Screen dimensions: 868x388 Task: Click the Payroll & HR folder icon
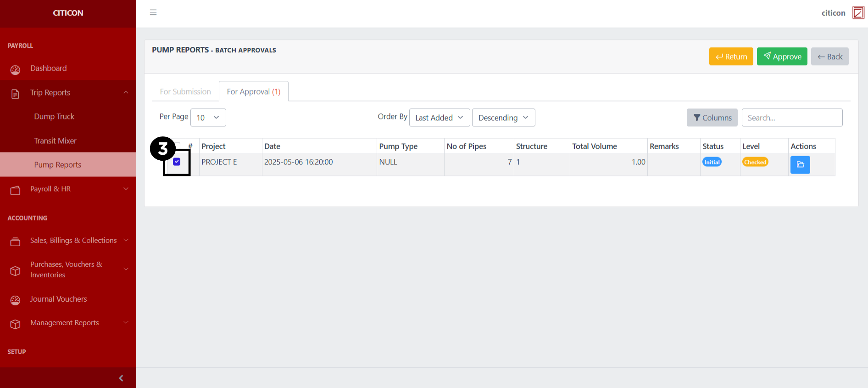(16, 190)
